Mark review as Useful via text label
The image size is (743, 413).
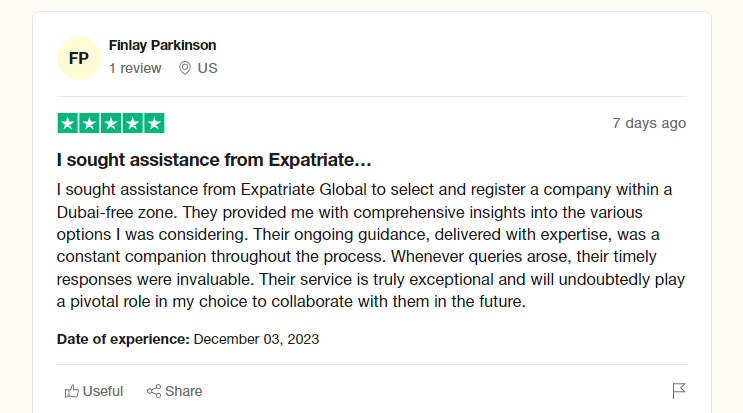pos(103,391)
